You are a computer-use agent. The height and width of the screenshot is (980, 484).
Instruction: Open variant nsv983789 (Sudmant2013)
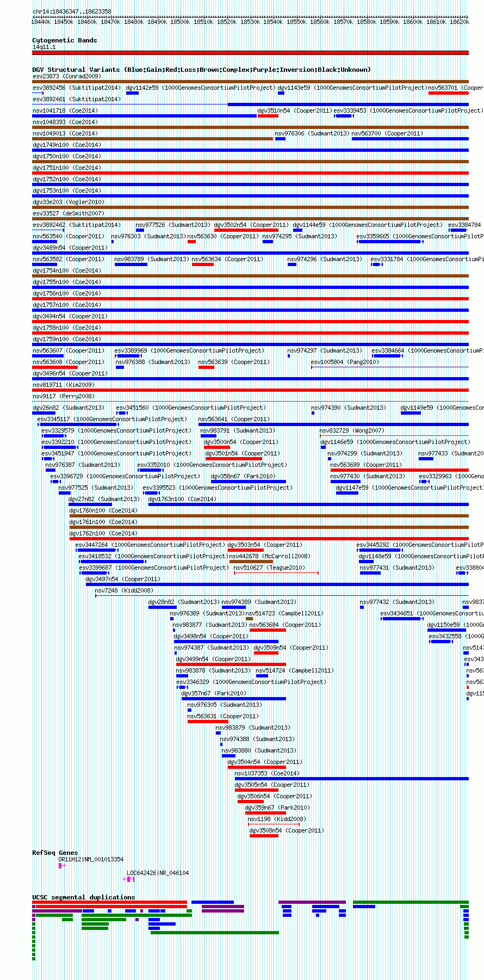click(152, 259)
